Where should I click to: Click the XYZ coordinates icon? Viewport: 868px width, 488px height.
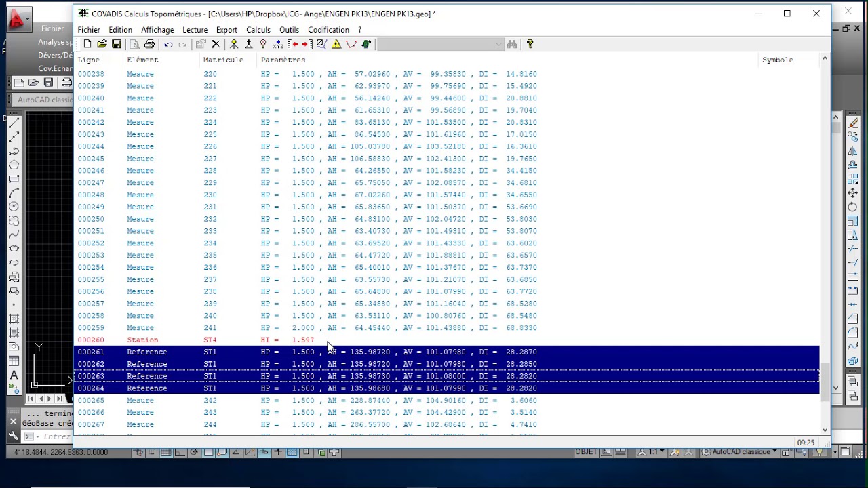coord(278,44)
